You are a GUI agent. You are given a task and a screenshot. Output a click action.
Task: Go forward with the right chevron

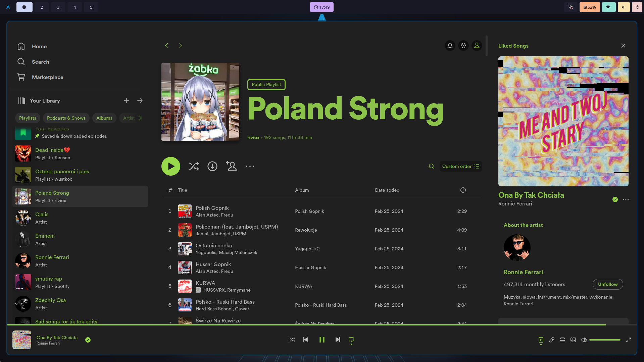[180, 46]
